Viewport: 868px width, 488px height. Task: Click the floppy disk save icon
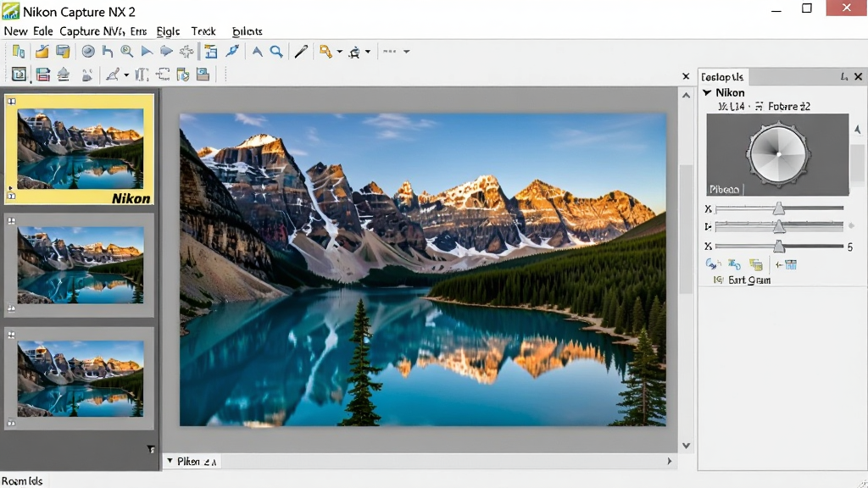42,75
